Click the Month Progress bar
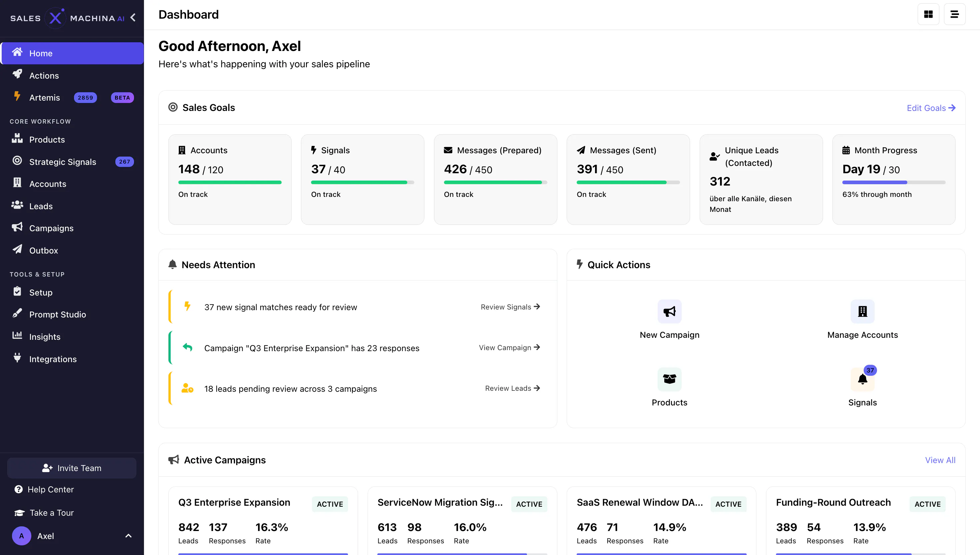The height and width of the screenshot is (555, 980). [x=893, y=183]
